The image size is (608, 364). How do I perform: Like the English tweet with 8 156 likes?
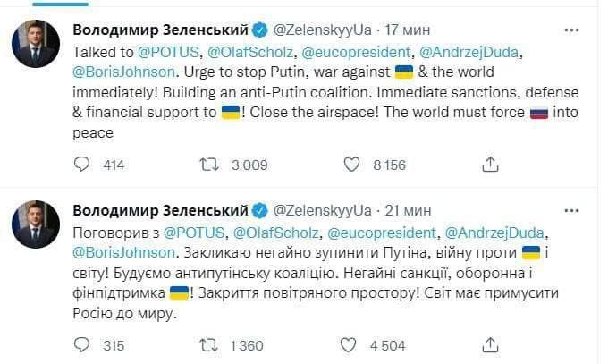tap(353, 165)
